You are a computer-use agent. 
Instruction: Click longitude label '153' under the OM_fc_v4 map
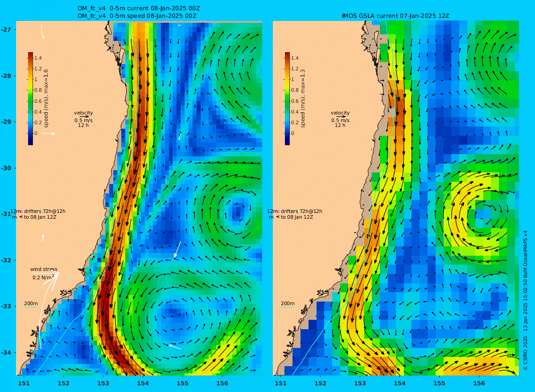pyautogui.click(x=103, y=383)
